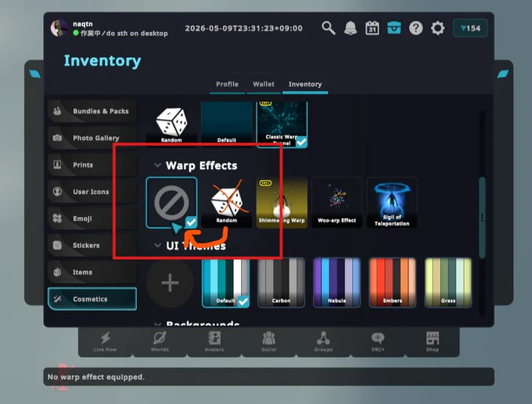Viewport: 532px width, 404px height.
Task: Open the Groups page
Action: tap(323, 341)
